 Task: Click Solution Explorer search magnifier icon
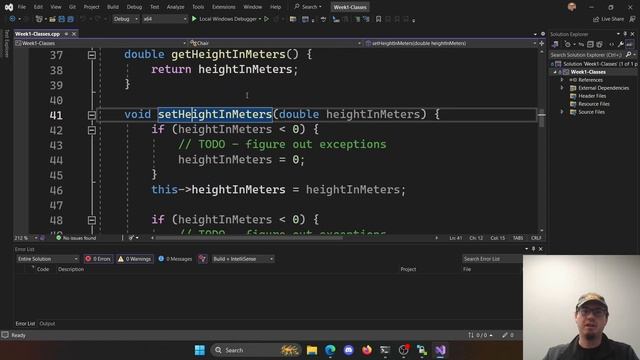(x=628, y=55)
